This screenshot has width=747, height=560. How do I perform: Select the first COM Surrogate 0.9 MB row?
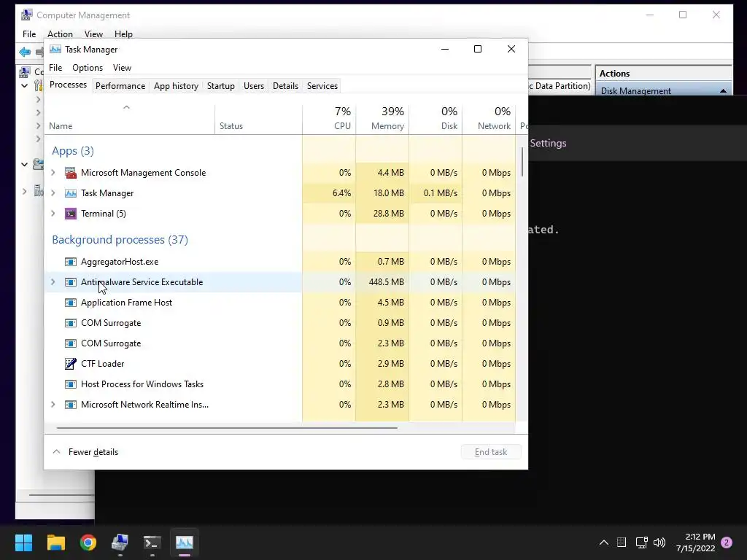[x=281, y=323]
